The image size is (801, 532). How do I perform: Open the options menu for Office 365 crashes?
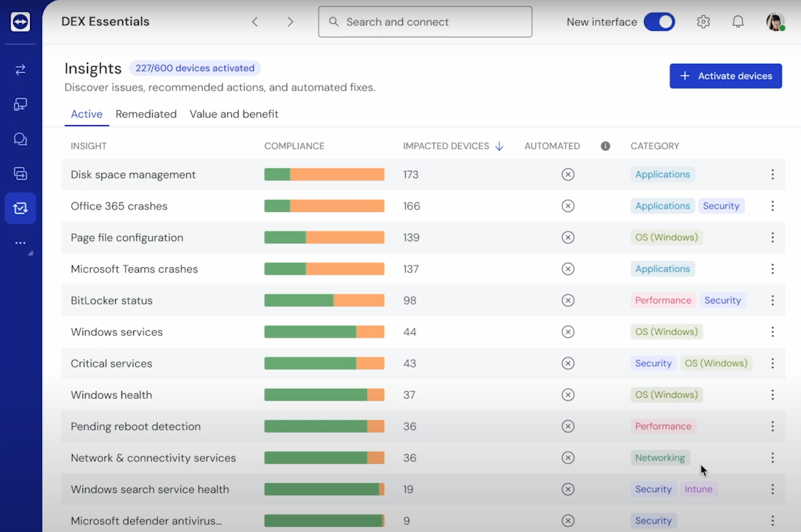pyautogui.click(x=772, y=206)
